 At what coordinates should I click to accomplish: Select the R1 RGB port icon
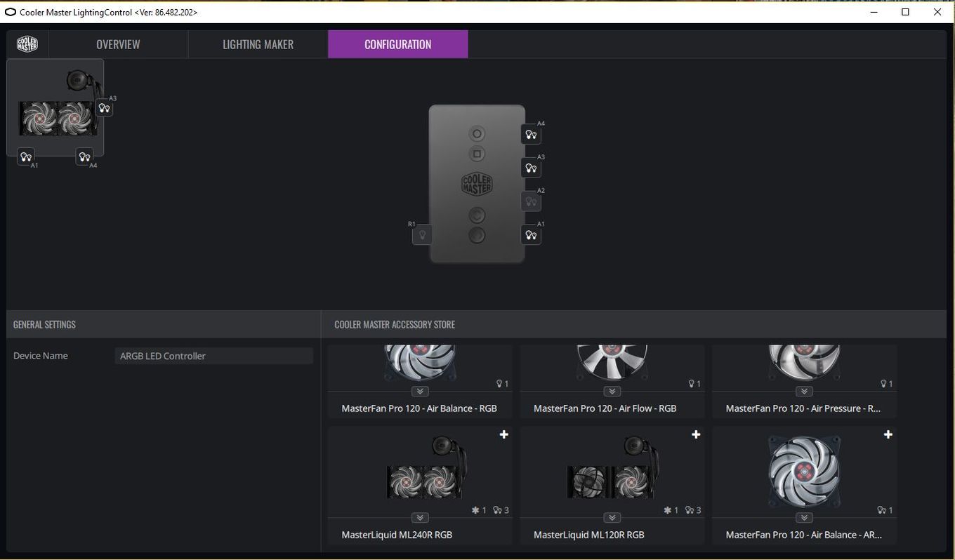(x=422, y=235)
